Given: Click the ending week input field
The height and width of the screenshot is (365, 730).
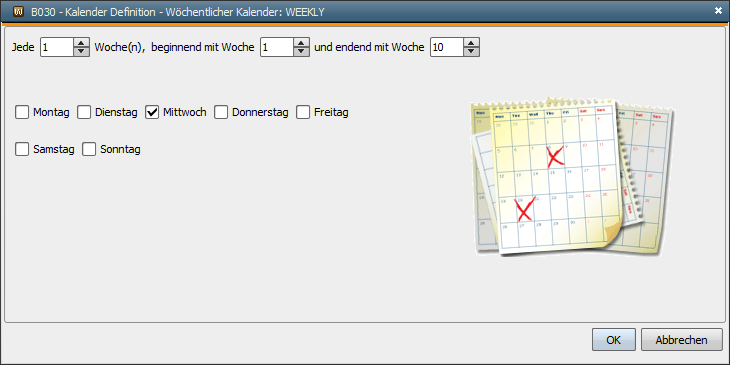Looking at the screenshot, I should [447, 47].
